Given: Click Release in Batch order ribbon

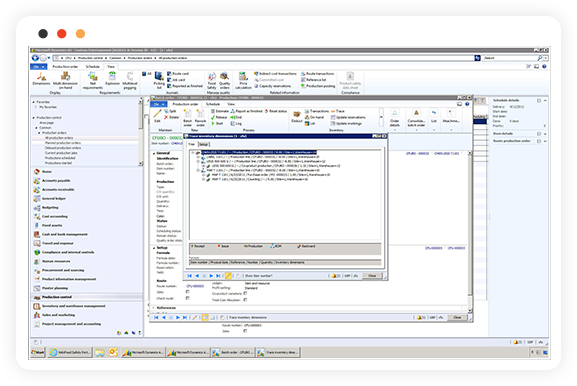Looking at the screenshot, I should pos(219,117).
